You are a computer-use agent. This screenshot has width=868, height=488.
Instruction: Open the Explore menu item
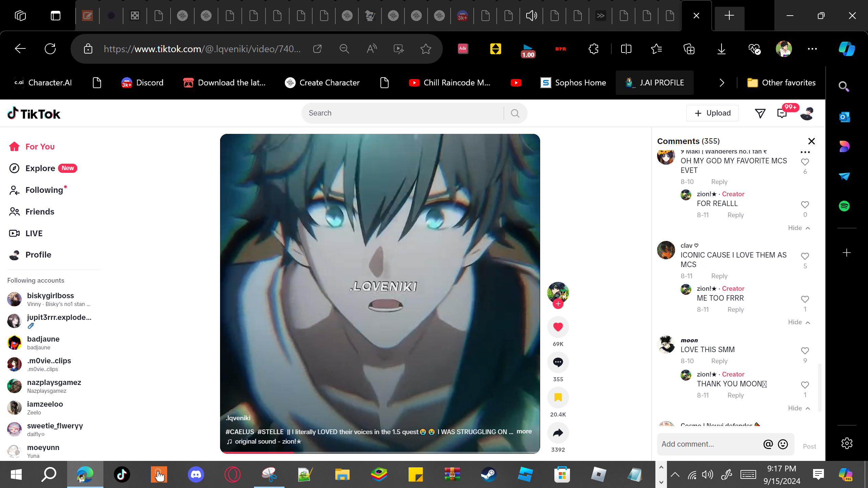pos(40,168)
